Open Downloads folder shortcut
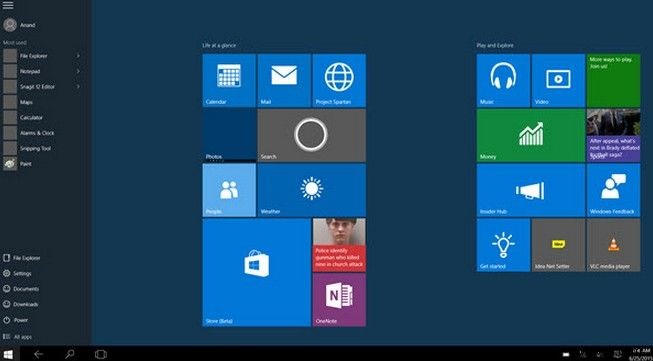Screen dimensions: 653x361 coord(20,304)
